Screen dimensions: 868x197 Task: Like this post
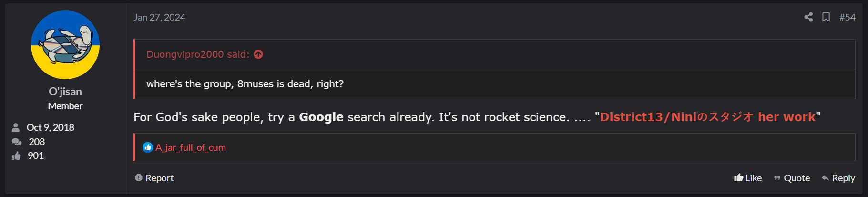pyautogui.click(x=748, y=178)
